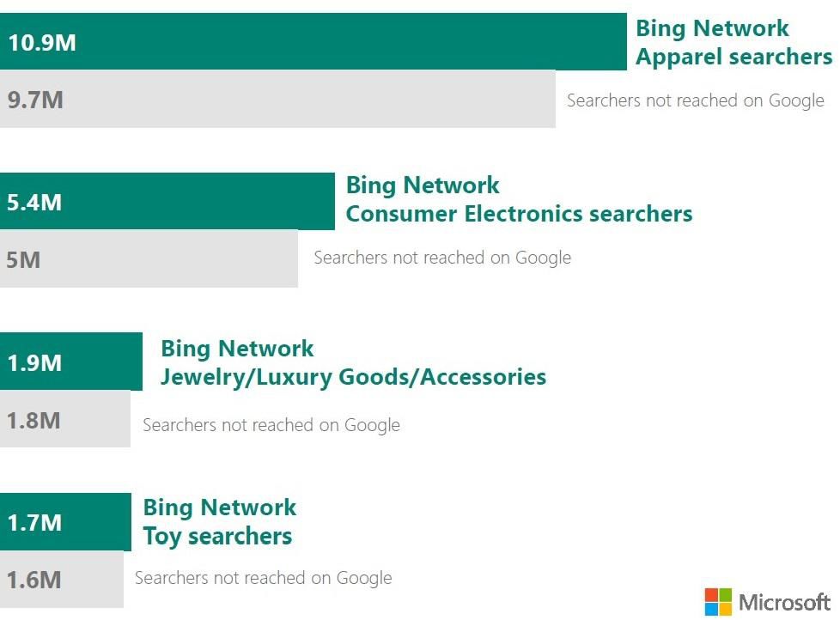Click the 5.4M value label
Image resolution: width=840 pixels, height=620 pixels.
pyautogui.click(x=34, y=203)
